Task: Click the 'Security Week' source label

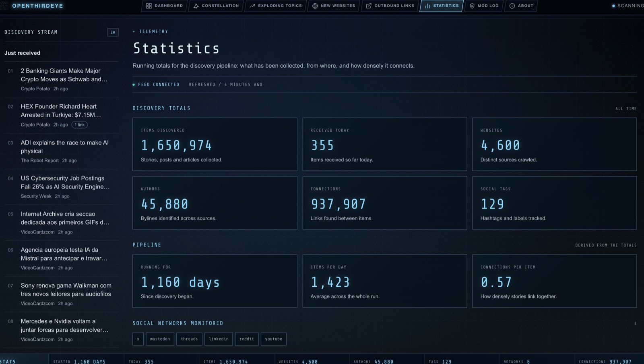Action: coord(36,196)
